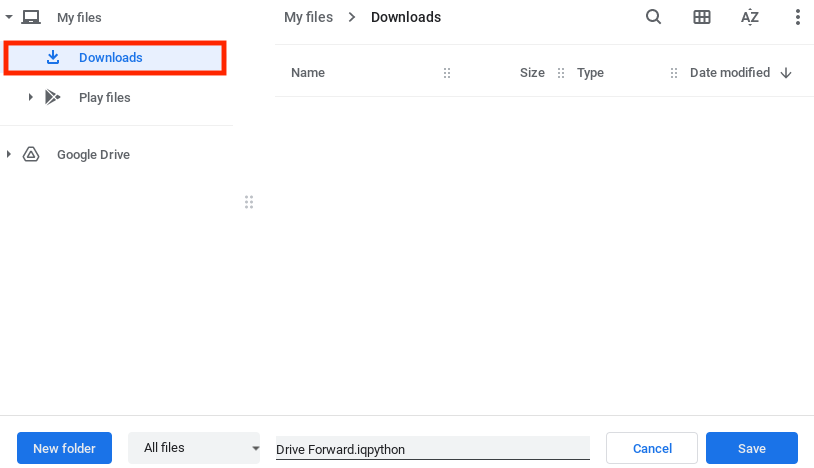Go to My files breadcrumb

click(x=308, y=17)
